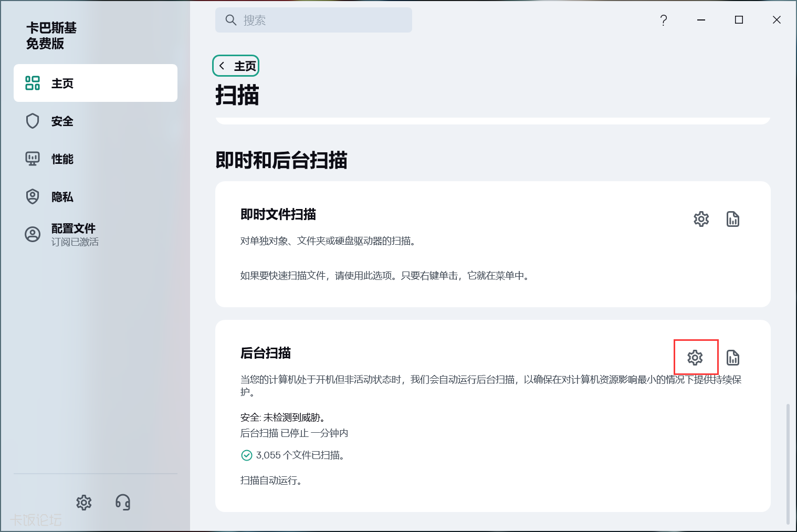
Task: Click the privacy shield icon beside 隐私
Action: point(33,196)
